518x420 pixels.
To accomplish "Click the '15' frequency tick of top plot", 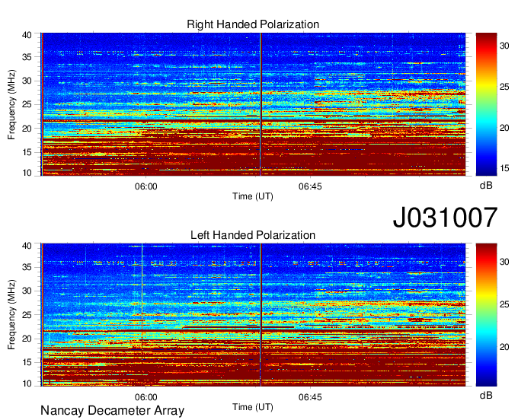I will tap(27, 152).
